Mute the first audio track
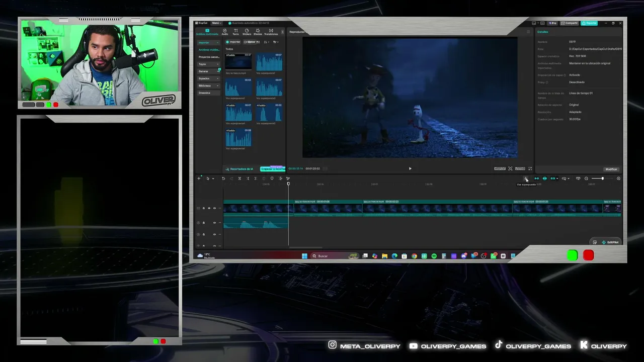Viewport: 644px width, 362px height. click(214, 223)
